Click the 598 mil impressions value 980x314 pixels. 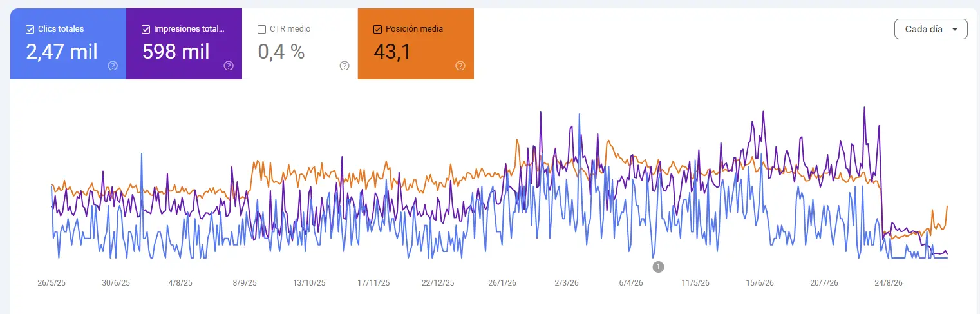[x=176, y=52]
